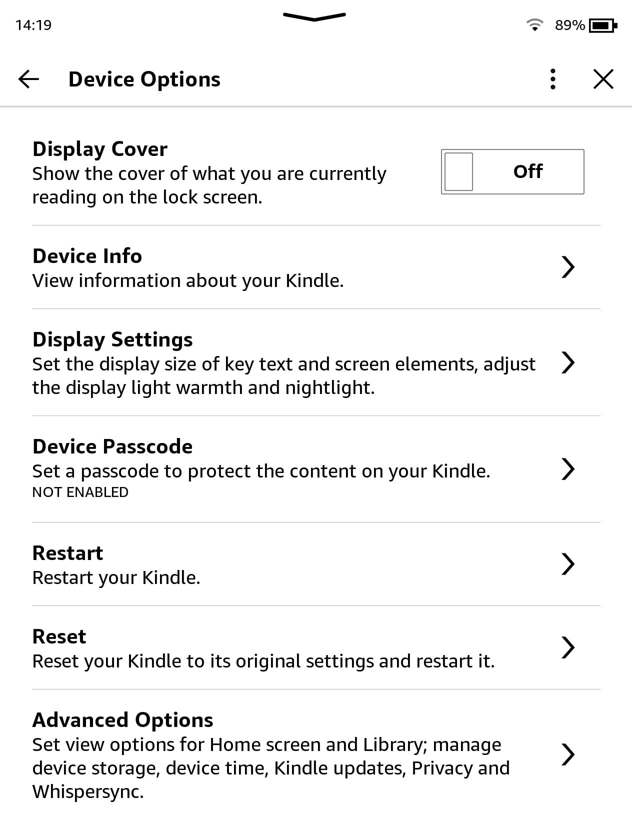Expand Device Info using its chevron
This screenshot has height=840, width=632.
[567, 267]
